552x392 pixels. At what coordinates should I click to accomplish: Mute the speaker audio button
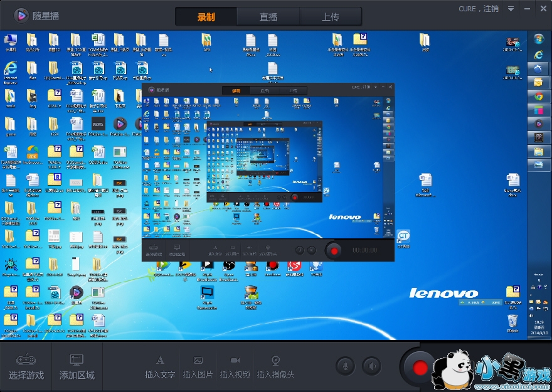372,366
